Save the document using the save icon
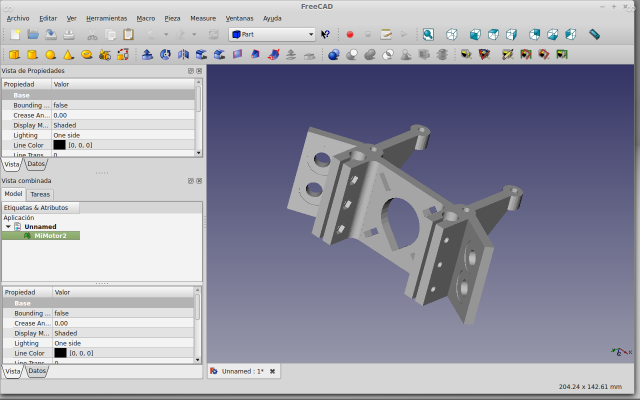 51,35
